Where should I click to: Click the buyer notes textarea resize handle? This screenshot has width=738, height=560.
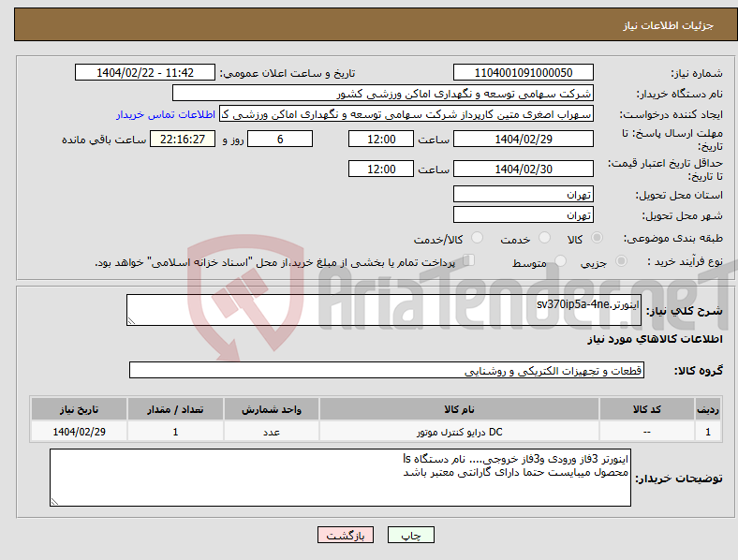pos(54,502)
